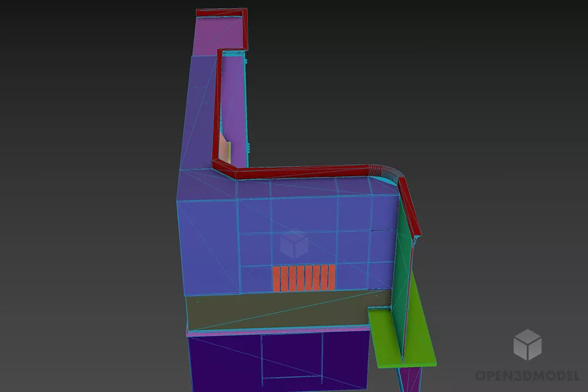Select the violet inner face of the tower

coord(233,104)
